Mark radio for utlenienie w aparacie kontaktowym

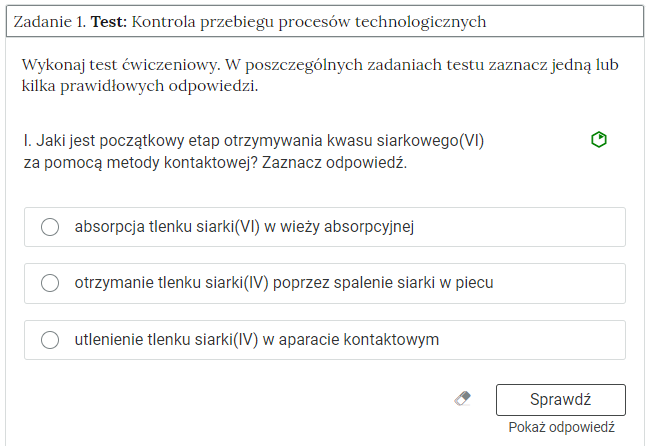click(x=50, y=340)
